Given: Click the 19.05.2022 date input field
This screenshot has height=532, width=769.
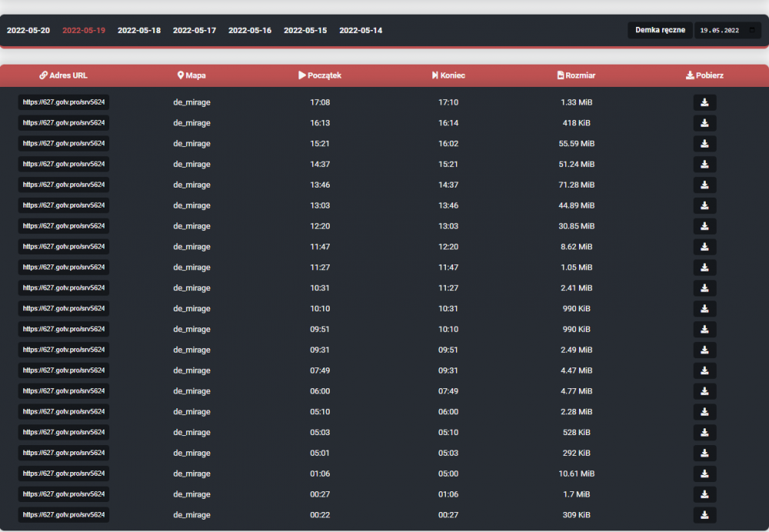Looking at the screenshot, I should [x=727, y=30].
